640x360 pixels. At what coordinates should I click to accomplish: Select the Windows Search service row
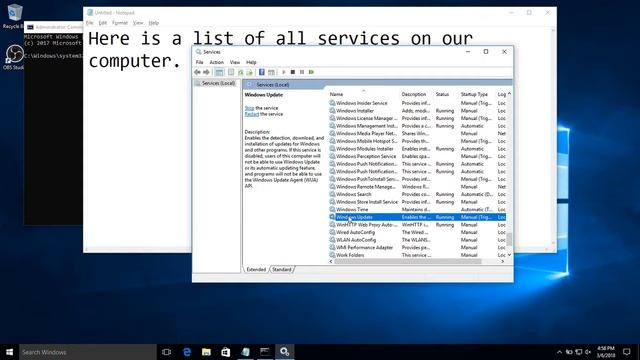coord(418,194)
